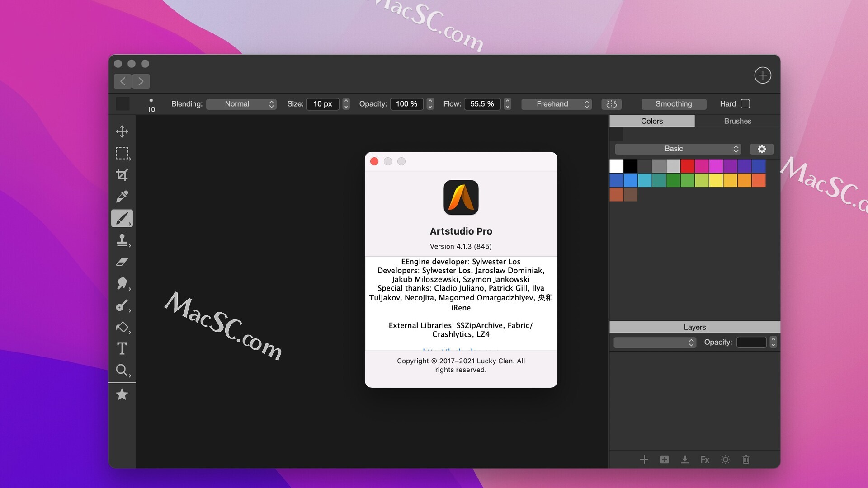
Task: Click the brush preview showing 10
Action: click(151, 104)
